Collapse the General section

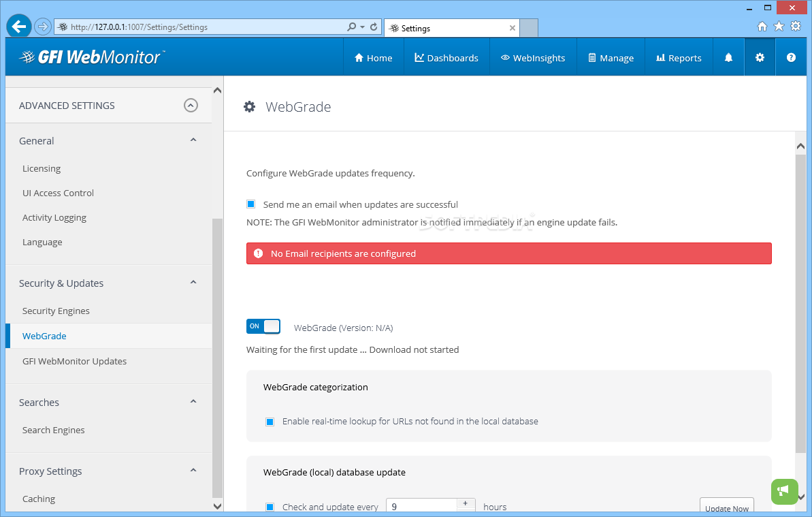[193, 140]
